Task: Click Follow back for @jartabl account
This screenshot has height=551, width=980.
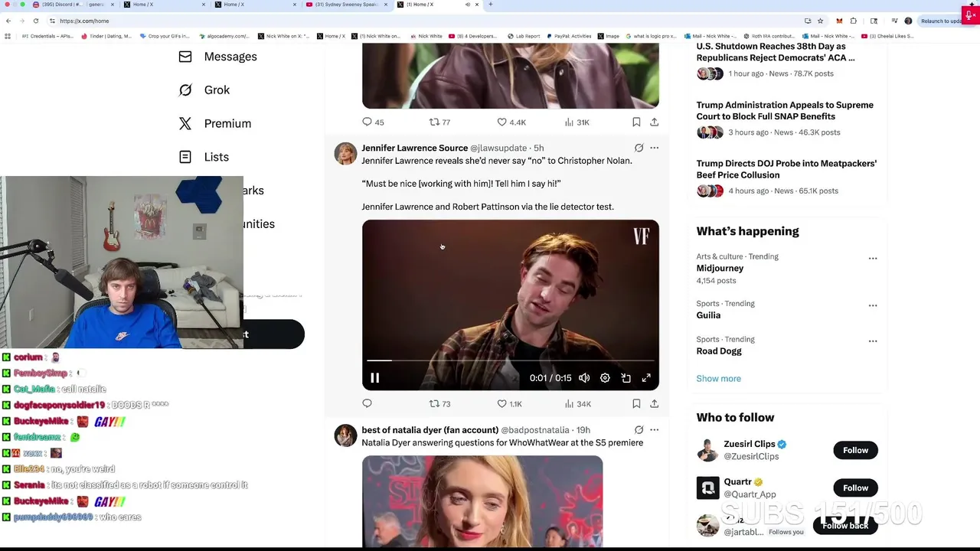Action: coord(845,526)
